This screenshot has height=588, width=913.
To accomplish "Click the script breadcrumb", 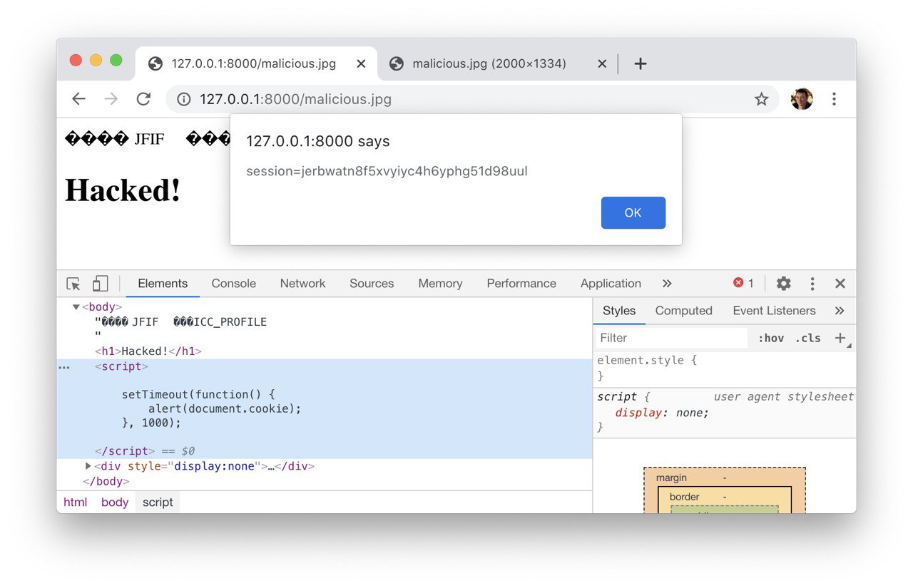I will [x=158, y=502].
